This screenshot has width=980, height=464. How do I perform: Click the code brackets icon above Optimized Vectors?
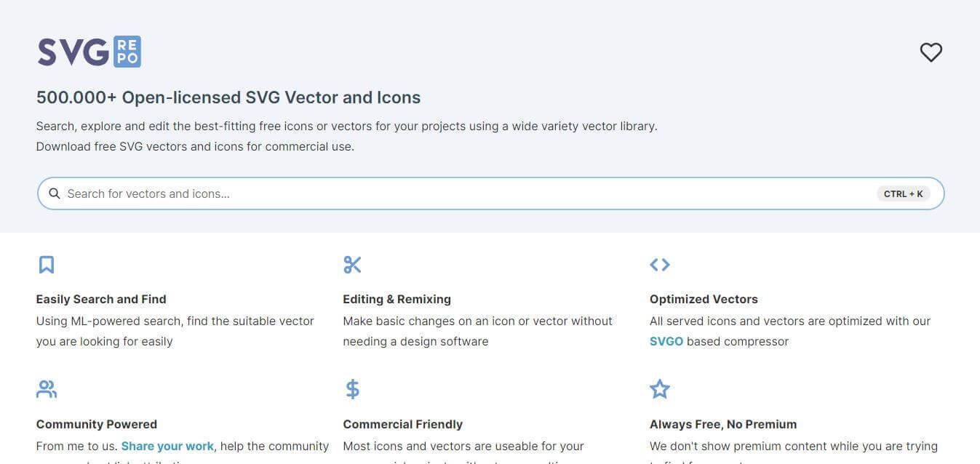(x=659, y=264)
